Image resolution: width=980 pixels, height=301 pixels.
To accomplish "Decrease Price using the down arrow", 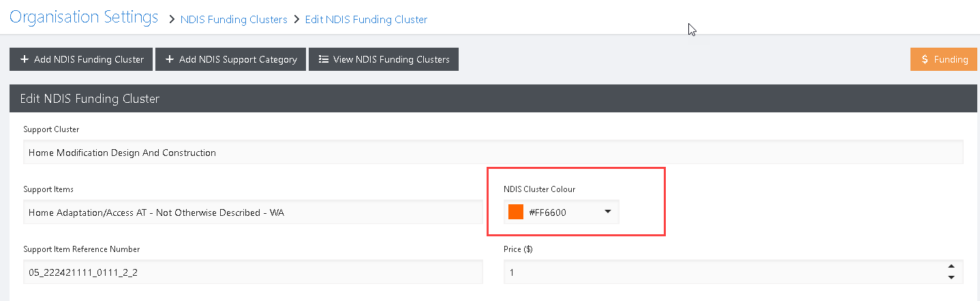I will (x=951, y=277).
